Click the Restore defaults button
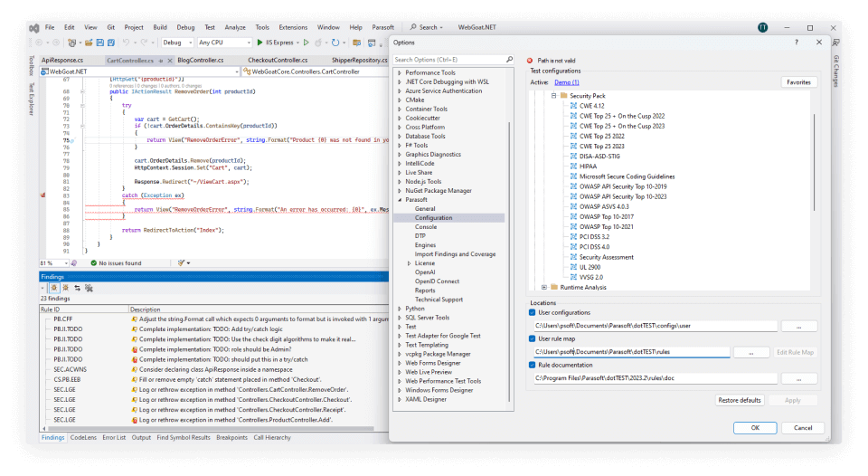The width and height of the screenshot is (868, 476). coord(739,400)
